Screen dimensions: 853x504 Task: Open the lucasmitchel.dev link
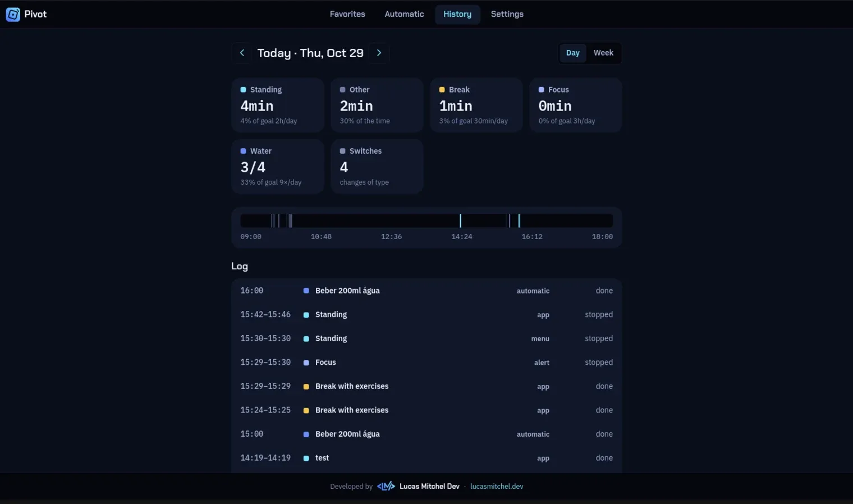pos(497,487)
